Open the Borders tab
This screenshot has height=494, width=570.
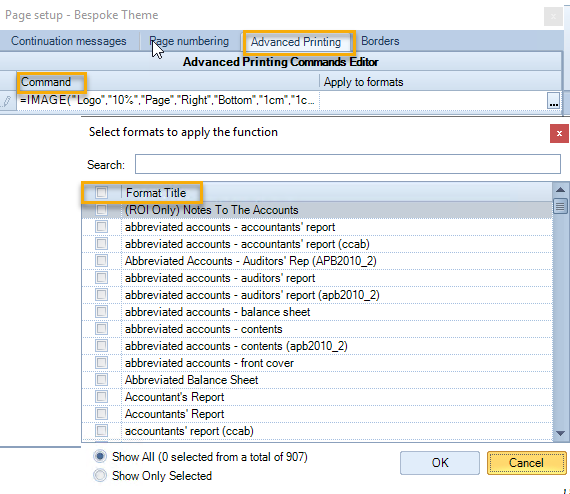(380, 41)
